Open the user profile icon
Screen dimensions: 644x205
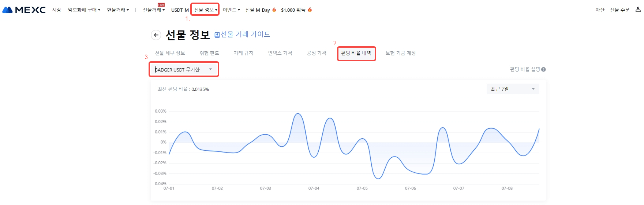click(638, 10)
